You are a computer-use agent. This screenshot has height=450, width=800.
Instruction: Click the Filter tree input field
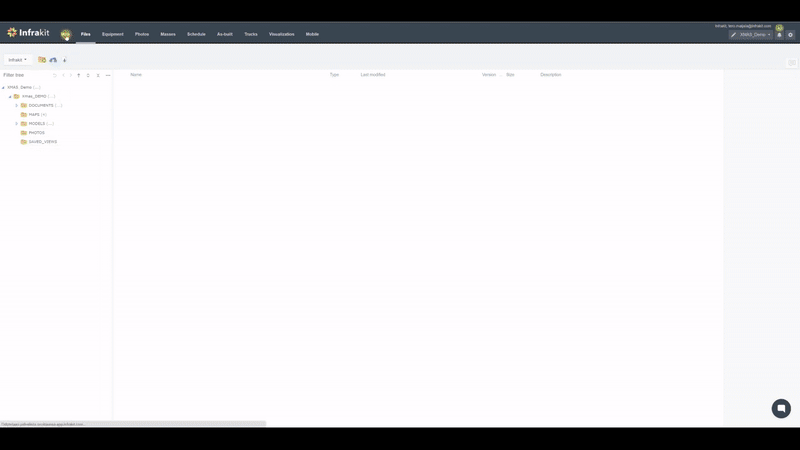pyautogui.click(x=25, y=75)
